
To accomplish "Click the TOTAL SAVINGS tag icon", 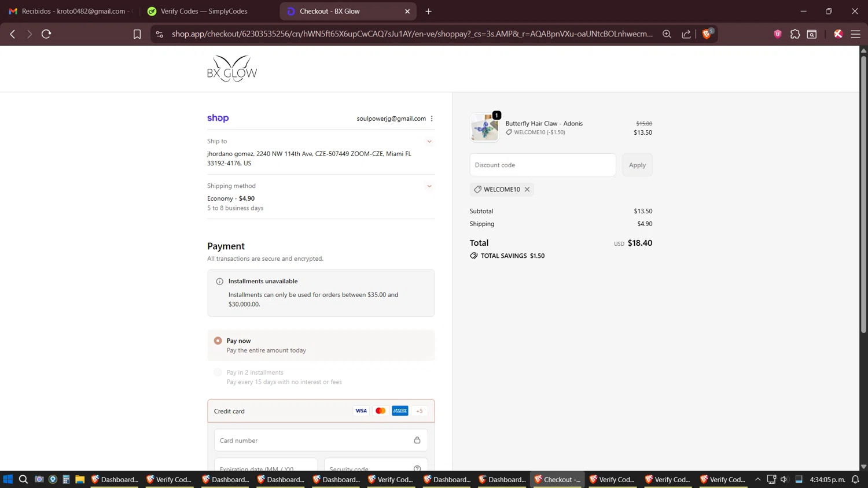I will point(474,256).
